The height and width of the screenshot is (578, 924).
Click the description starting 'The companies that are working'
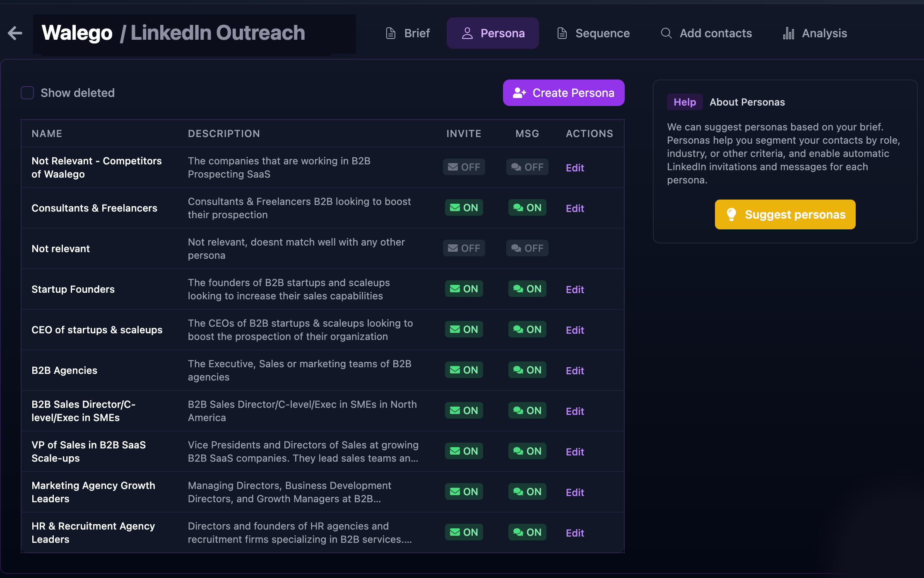279,167
